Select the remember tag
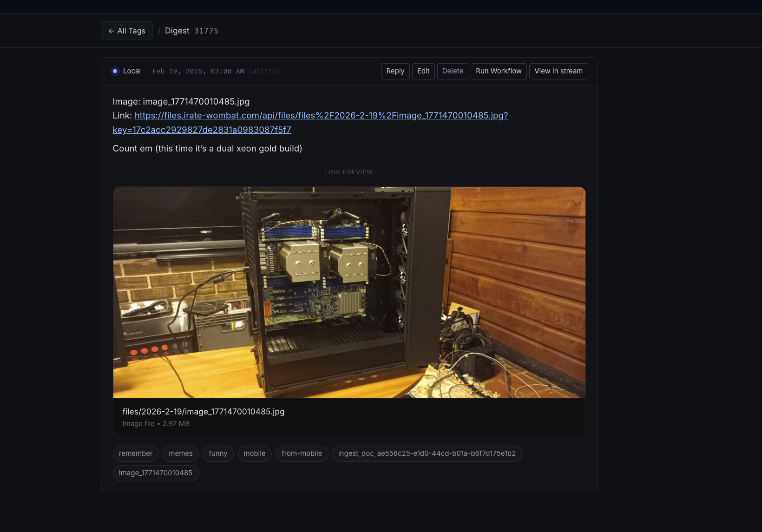The height and width of the screenshot is (532, 762). point(136,453)
